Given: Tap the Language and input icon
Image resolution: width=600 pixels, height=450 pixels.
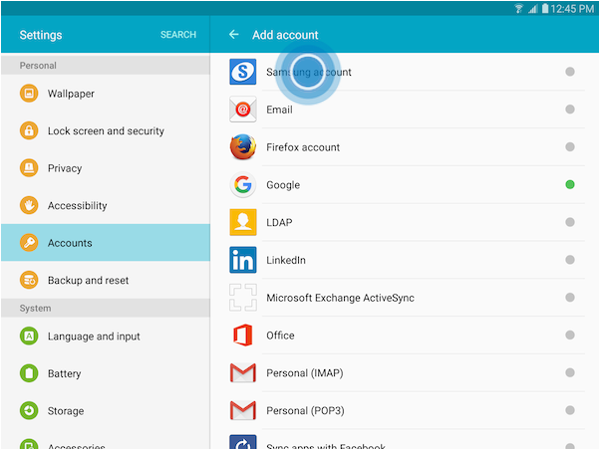Looking at the screenshot, I should (x=29, y=336).
